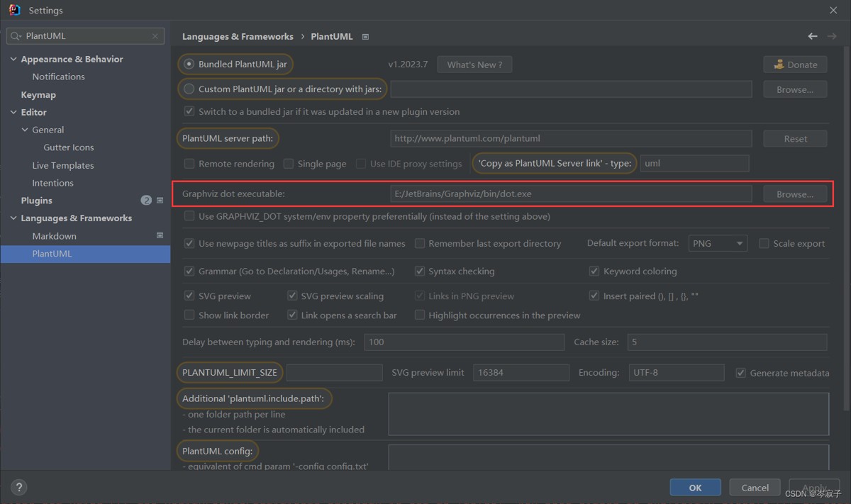Viewport: 851px width, 504px height.
Task: Click the forward navigation arrow
Action: [x=832, y=36]
